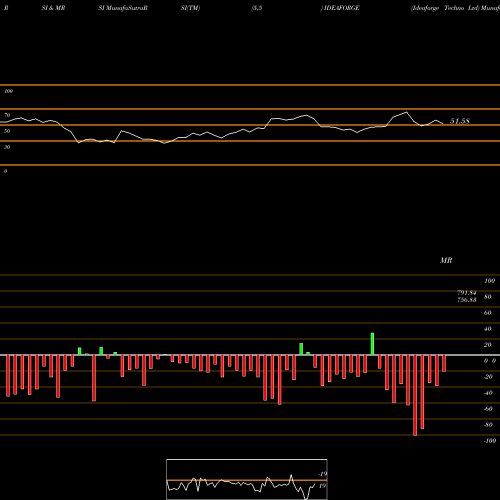Click the MR axis label 80

[x=488, y=297]
